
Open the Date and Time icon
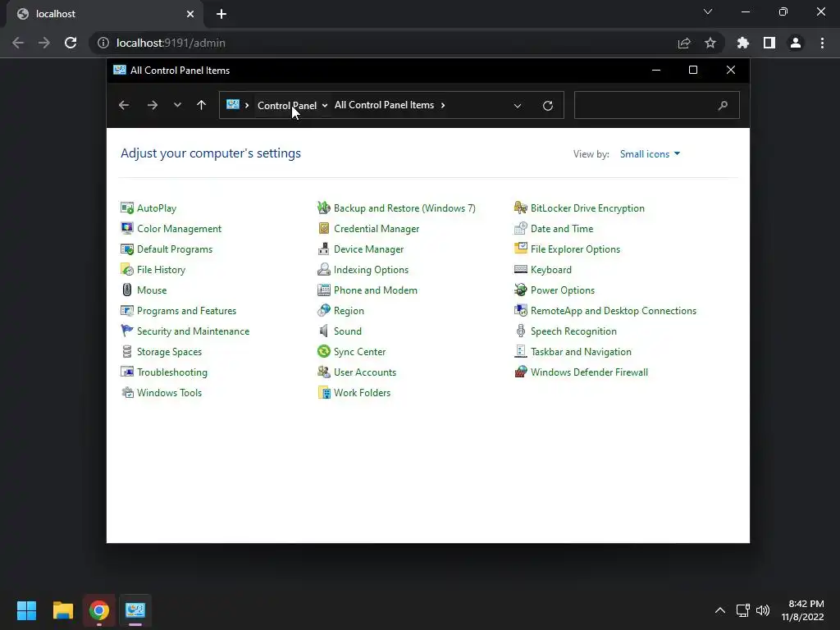pos(521,228)
